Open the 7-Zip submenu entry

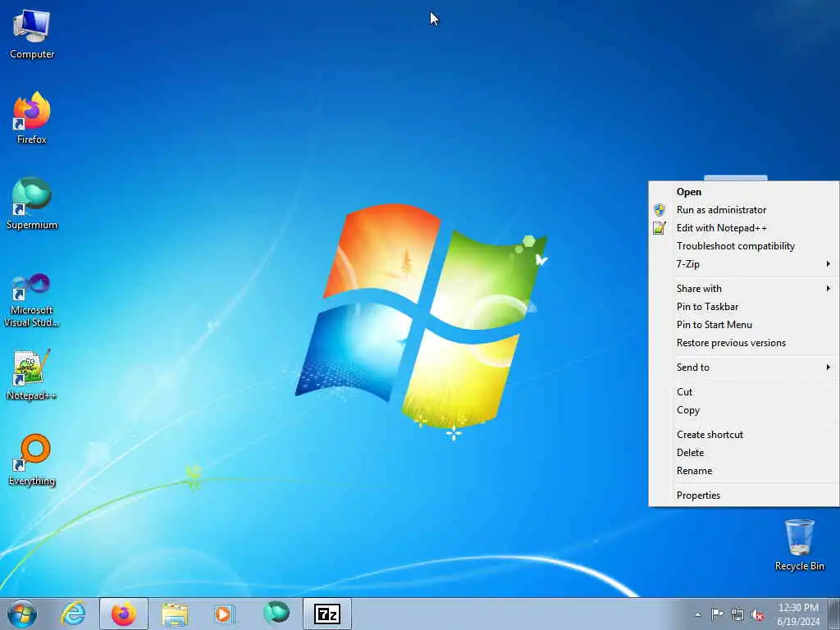point(743,264)
